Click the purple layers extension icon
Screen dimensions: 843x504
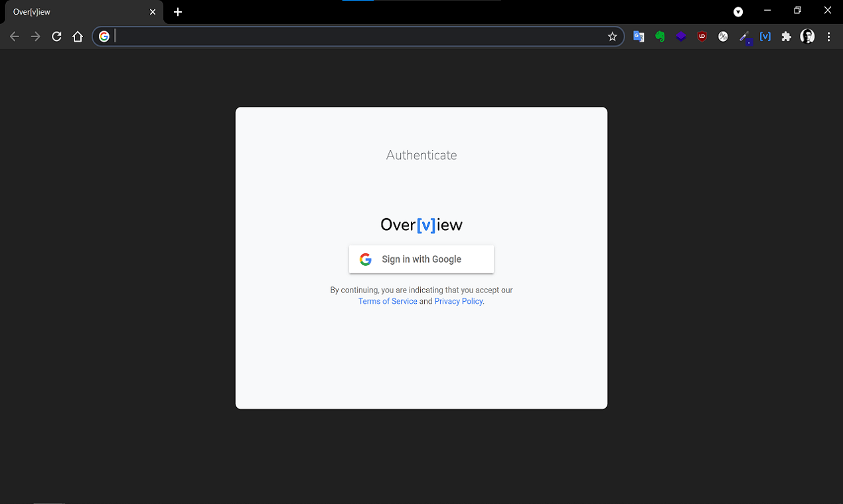(x=680, y=36)
